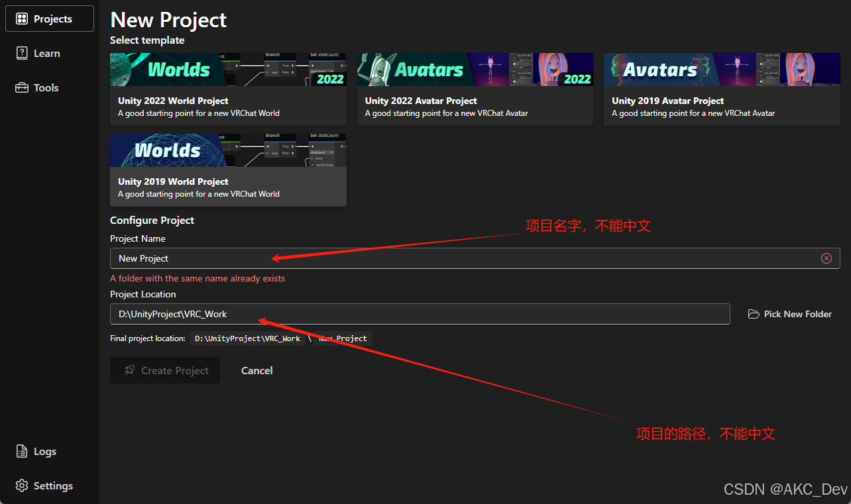Click the Tools toolbox icon
This screenshot has width=851, height=504.
point(22,87)
